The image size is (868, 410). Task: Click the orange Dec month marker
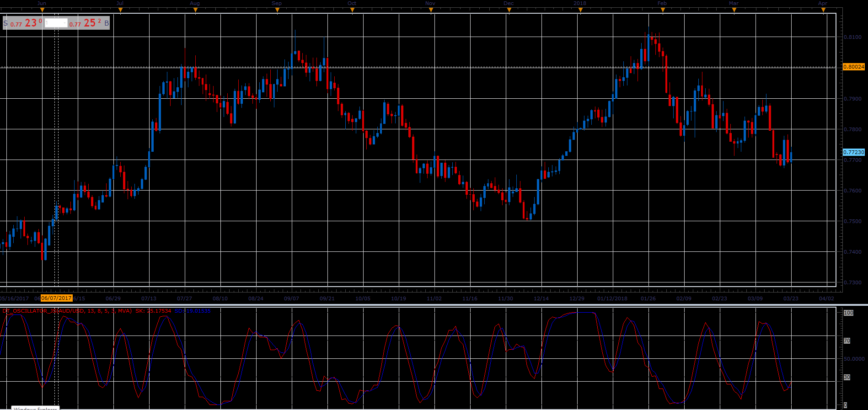pyautogui.click(x=509, y=10)
